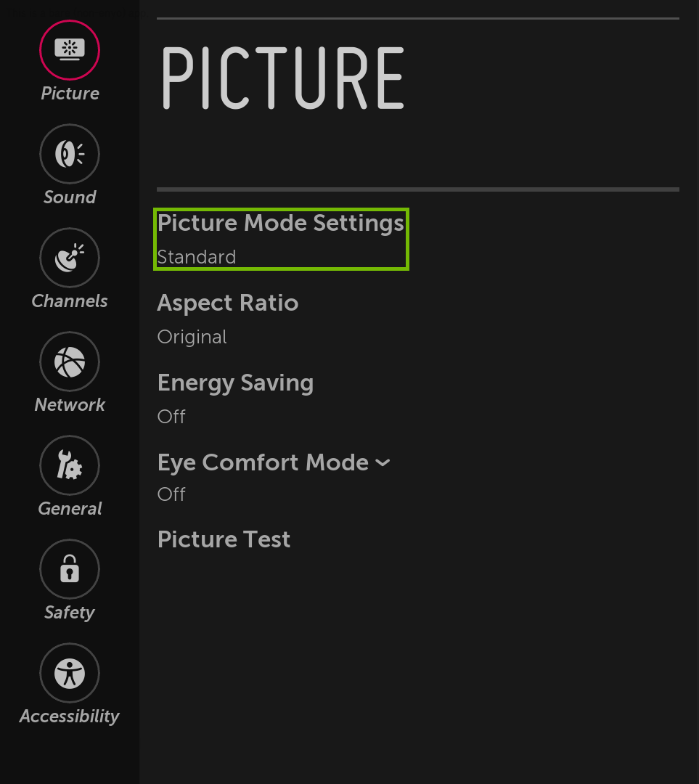Open the Accessibility person icon
The image size is (699, 784).
pos(69,673)
